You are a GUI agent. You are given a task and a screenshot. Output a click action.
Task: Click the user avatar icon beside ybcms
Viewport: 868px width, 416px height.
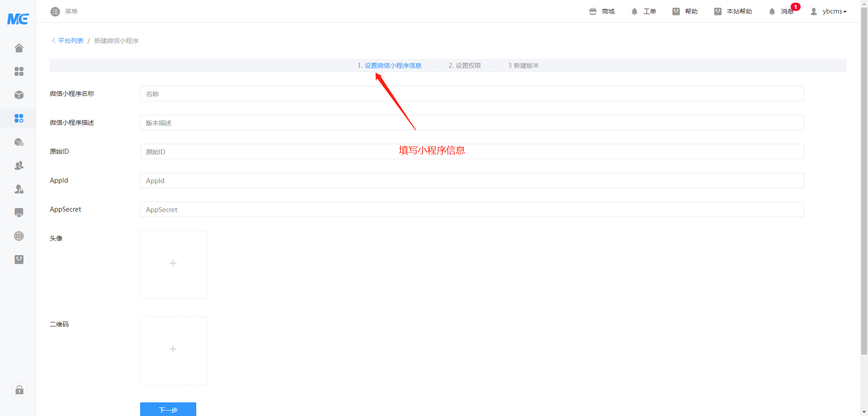click(814, 11)
